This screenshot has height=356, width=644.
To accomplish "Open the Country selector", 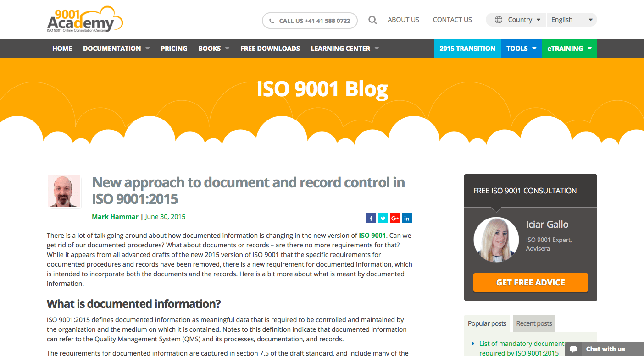I will click(x=521, y=20).
